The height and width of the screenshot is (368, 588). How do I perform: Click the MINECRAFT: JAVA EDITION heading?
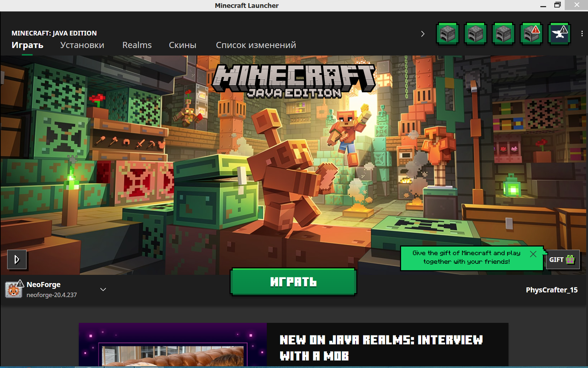tap(54, 33)
